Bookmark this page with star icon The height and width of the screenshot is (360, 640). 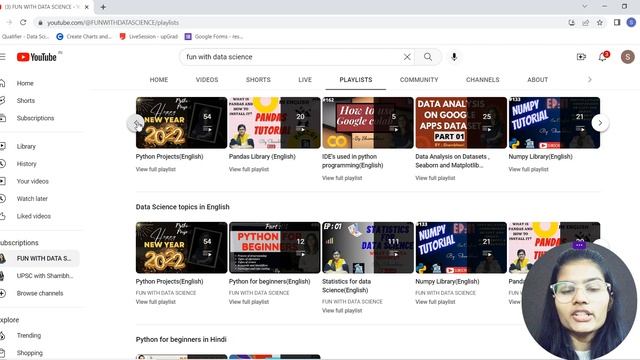600,22
